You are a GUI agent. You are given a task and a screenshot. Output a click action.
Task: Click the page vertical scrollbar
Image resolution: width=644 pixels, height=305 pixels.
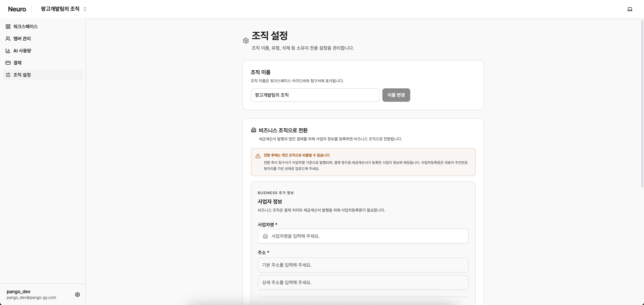pos(642,103)
